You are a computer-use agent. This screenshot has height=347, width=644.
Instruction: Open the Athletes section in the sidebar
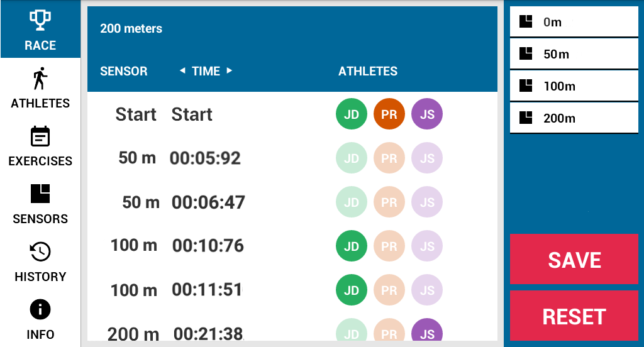pyautogui.click(x=40, y=87)
